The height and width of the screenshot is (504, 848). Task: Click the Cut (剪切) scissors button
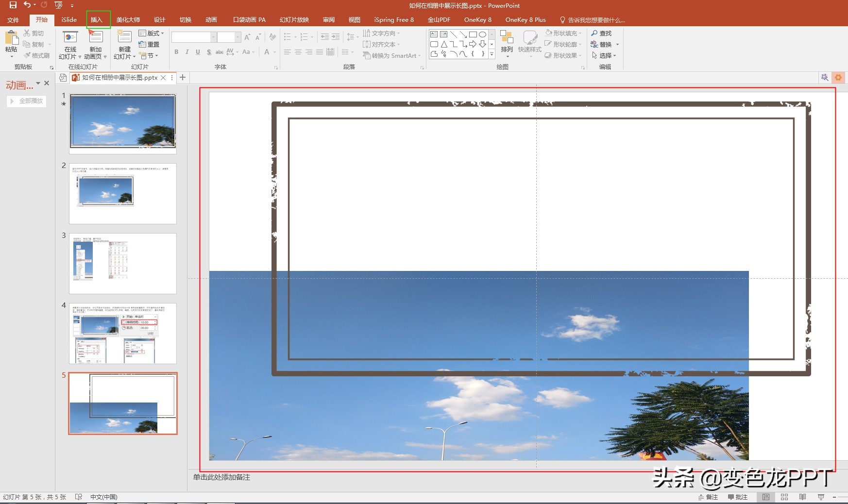[x=34, y=33]
